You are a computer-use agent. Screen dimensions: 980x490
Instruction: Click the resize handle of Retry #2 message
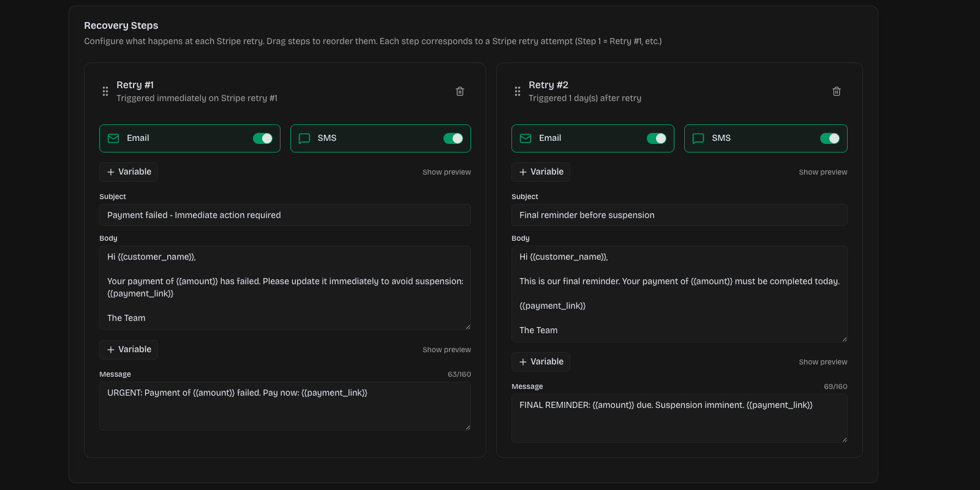(x=845, y=440)
